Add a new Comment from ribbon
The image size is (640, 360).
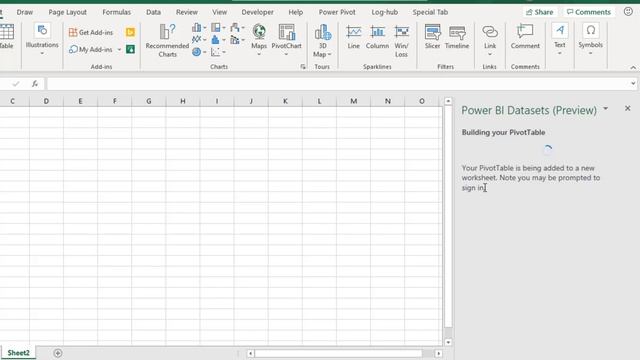tap(525, 37)
